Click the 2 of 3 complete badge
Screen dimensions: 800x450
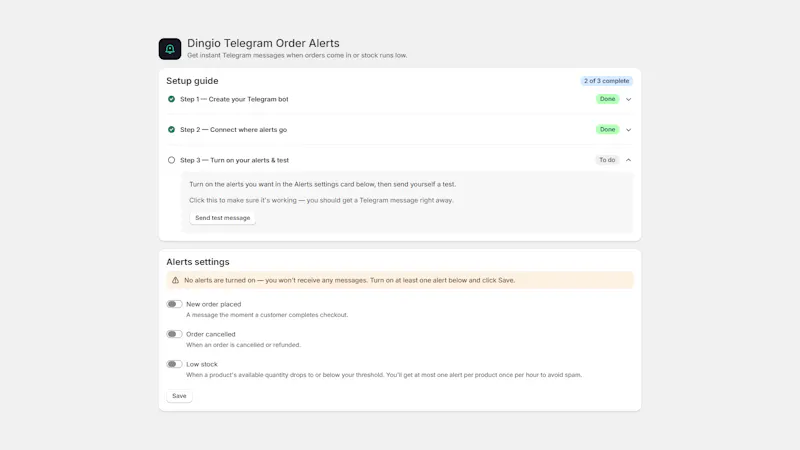click(x=606, y=81)
